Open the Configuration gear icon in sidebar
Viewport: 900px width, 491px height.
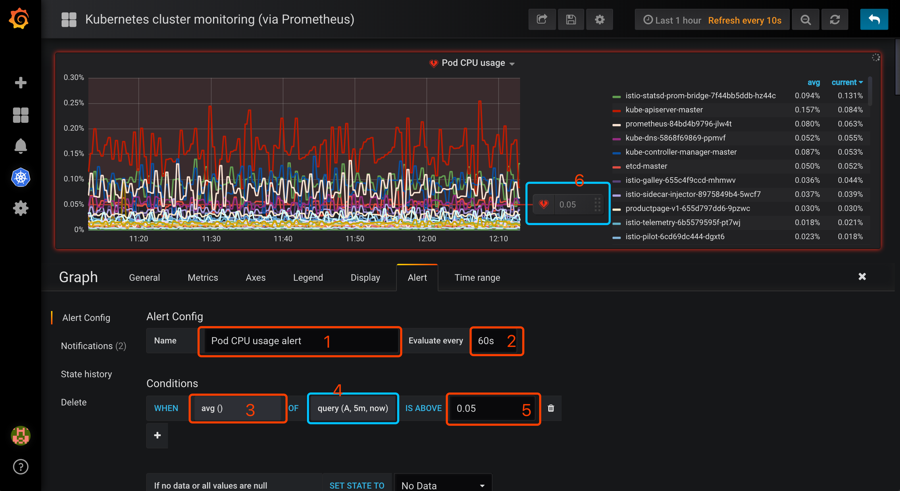[x=21, y=208]
